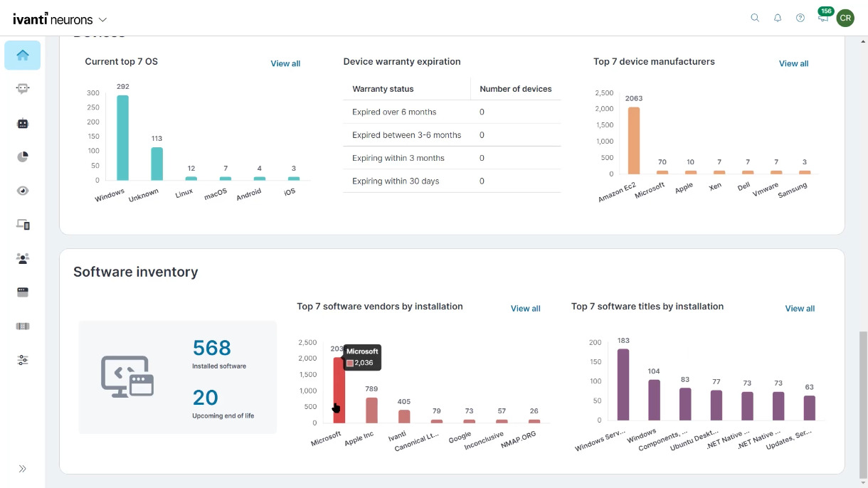View all software titles by installation
The height and width of the screenshot is (488, 868).
pos(800,309)
